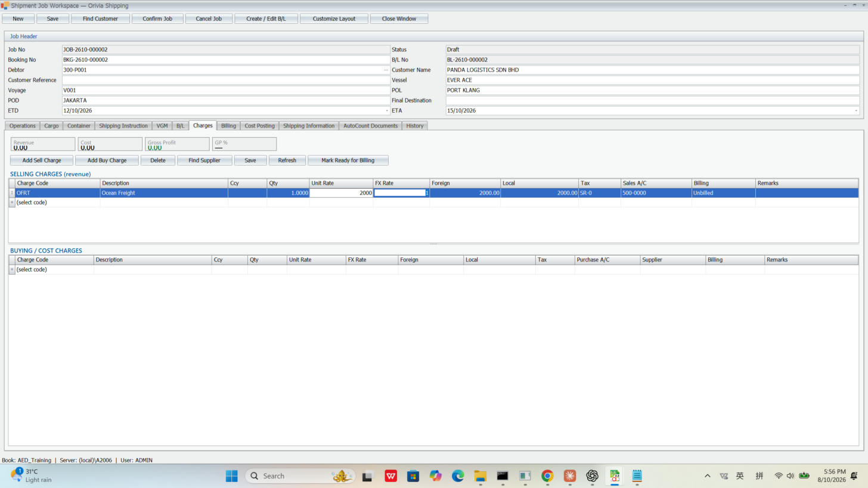Click Mark Ready for Billing button
The width and height of the screenshot is (868, 488).
[348, 160]
